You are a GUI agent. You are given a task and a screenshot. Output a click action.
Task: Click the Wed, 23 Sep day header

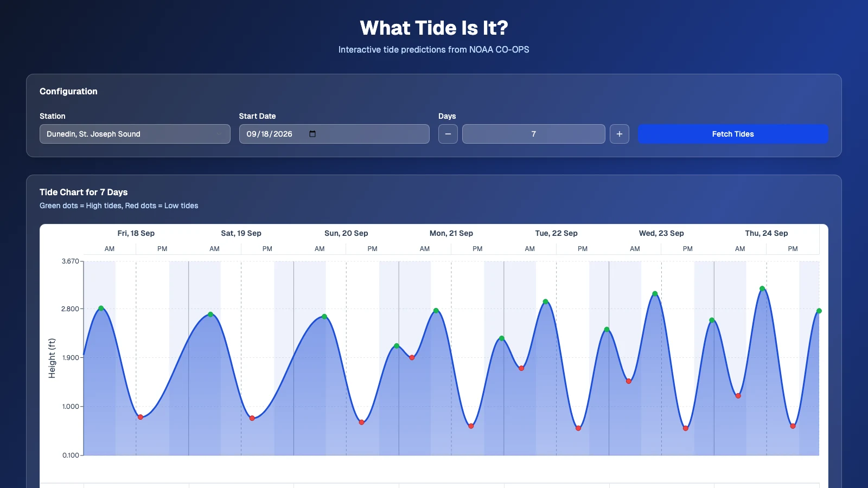coord(661,233)
